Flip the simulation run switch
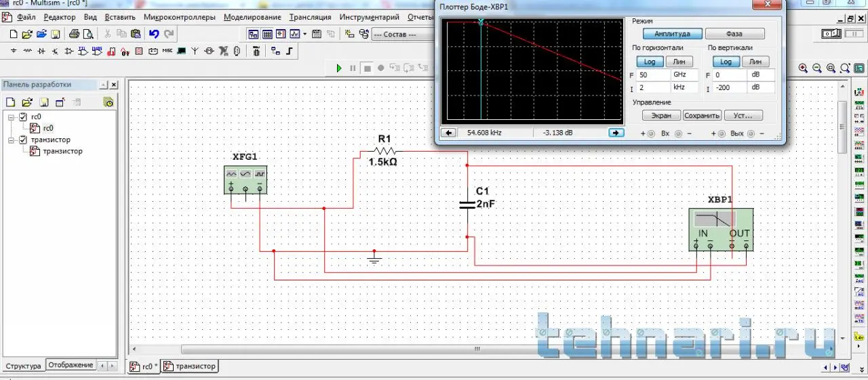 coord(831,34)
